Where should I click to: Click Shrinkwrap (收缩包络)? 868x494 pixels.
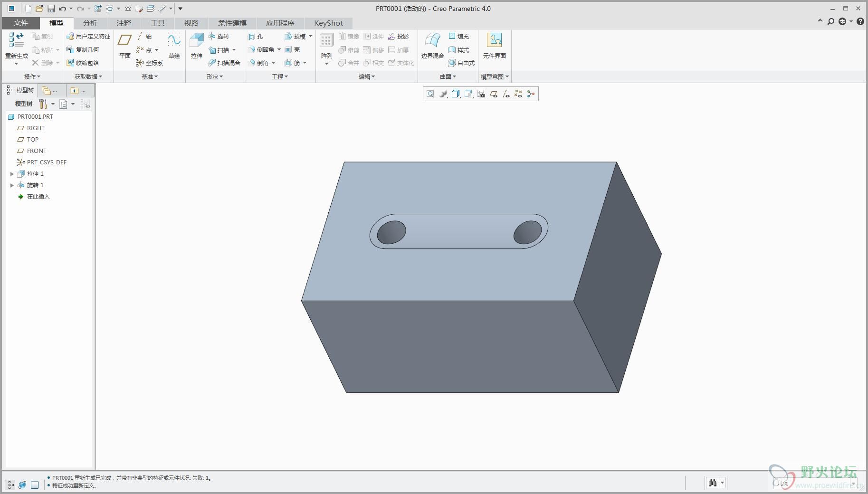(83, 63)
